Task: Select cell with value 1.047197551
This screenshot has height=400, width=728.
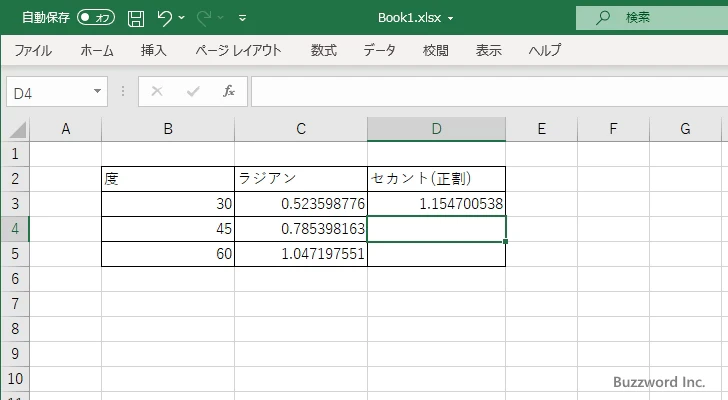Action: tap(301, 254)
